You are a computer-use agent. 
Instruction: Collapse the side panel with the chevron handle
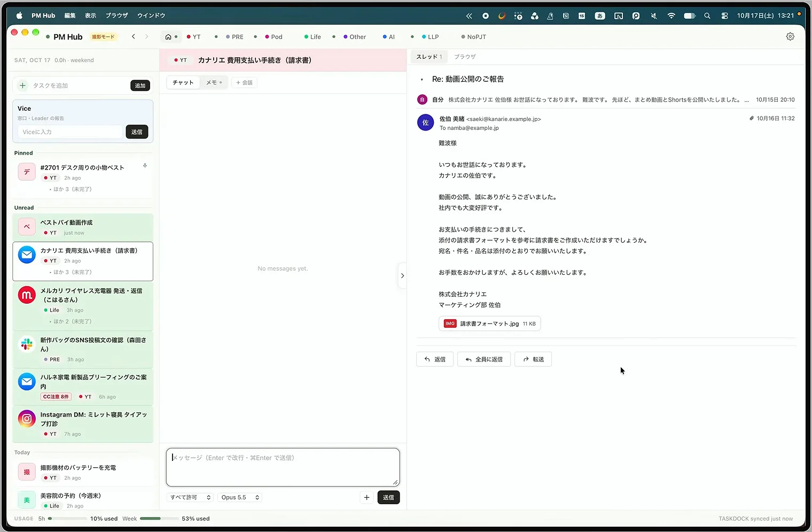(x=402, y=276)
